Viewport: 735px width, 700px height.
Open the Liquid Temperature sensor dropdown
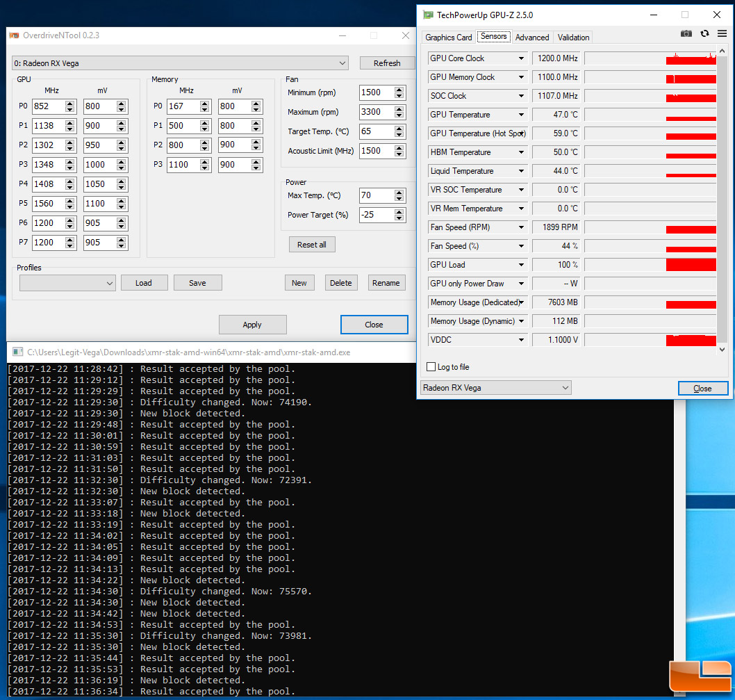[x=521, y=171]
